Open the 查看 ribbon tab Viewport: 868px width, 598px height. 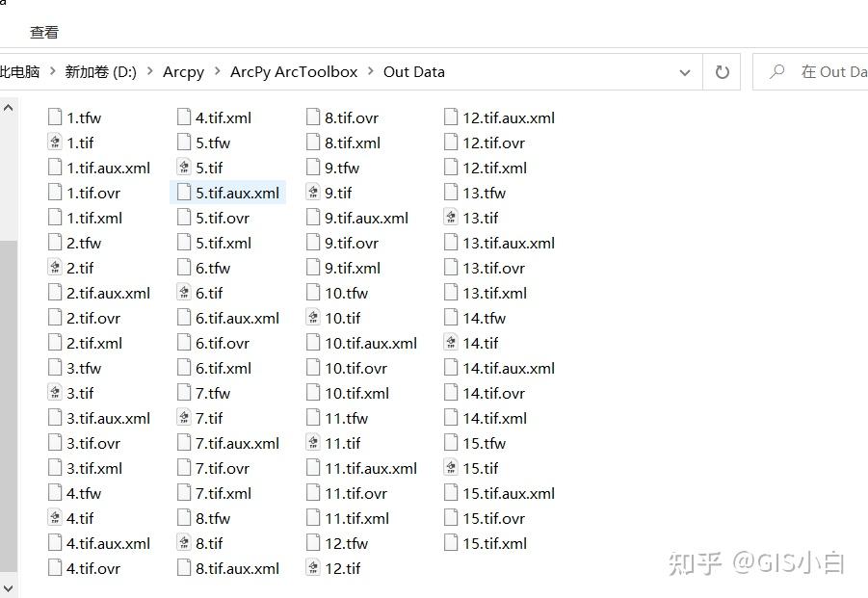coord(44,32)
